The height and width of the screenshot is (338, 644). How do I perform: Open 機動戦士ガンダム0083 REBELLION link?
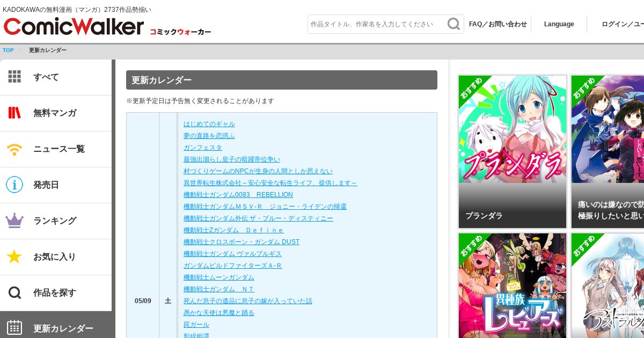click(238, 195)
